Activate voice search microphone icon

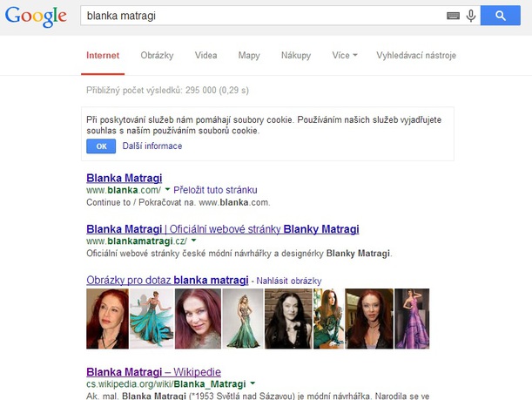471,16
